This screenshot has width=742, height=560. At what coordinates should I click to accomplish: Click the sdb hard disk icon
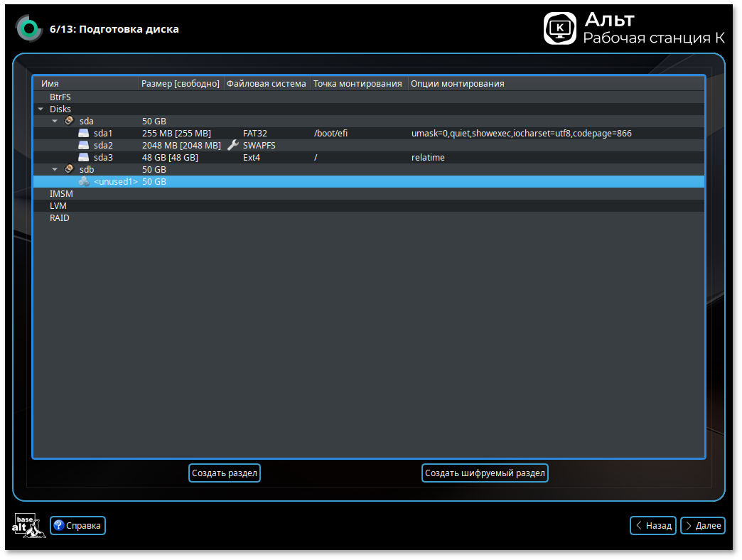69,169
